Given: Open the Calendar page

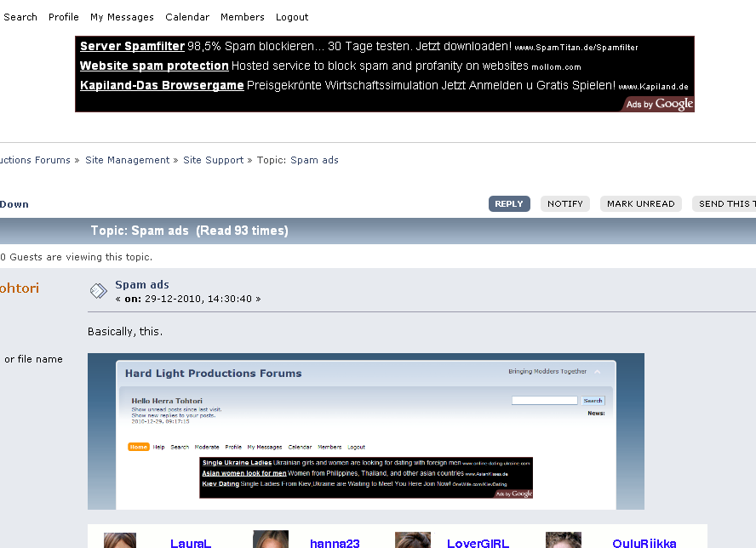Looking at the screenshot, I should click(187, 17).
